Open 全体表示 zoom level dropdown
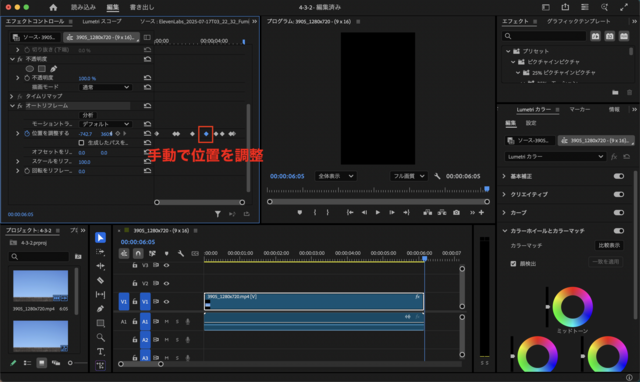This screenshot has width=640, height=382. (x=335, y=176)
